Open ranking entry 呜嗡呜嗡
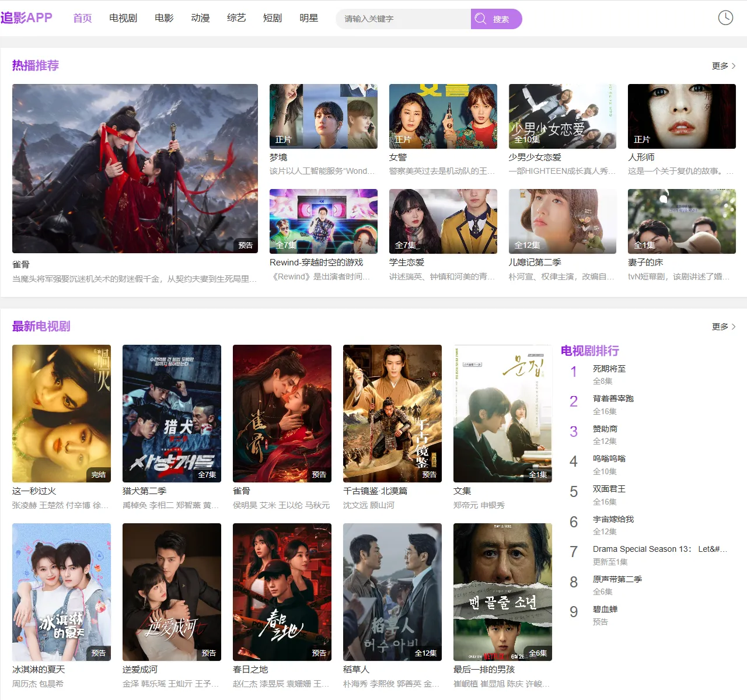The image size is (747, 700). (609, 459)
